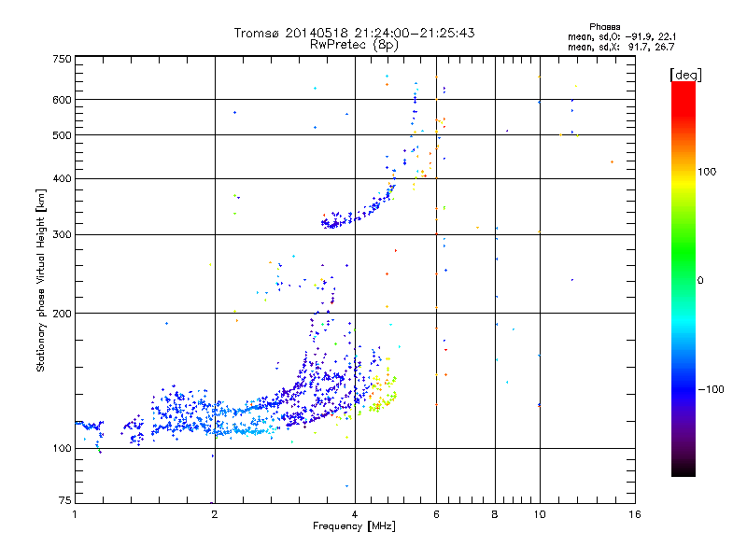Click the y-axis tick label '600'
The width and height of the screenshot is (747, 560).
point(62,100)
